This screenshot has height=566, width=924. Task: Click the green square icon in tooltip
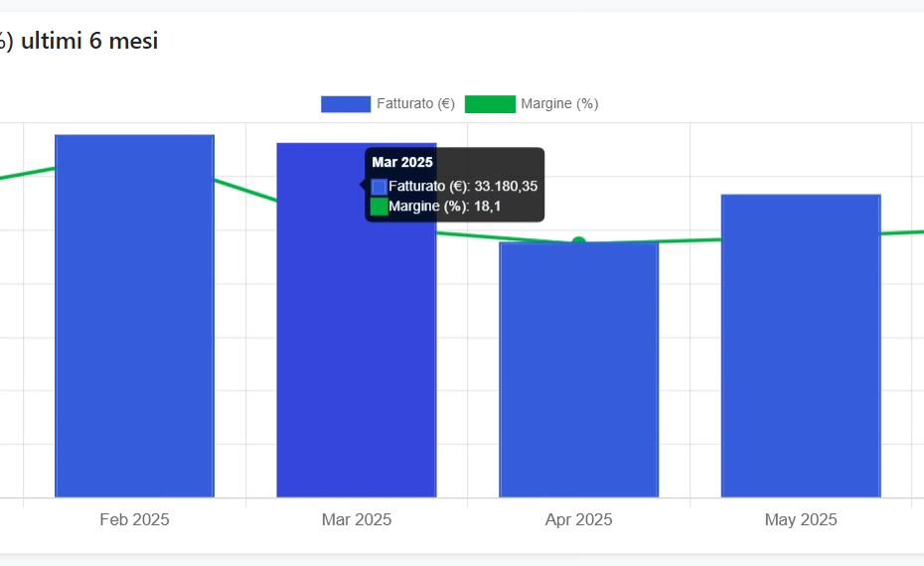(379, 206)
